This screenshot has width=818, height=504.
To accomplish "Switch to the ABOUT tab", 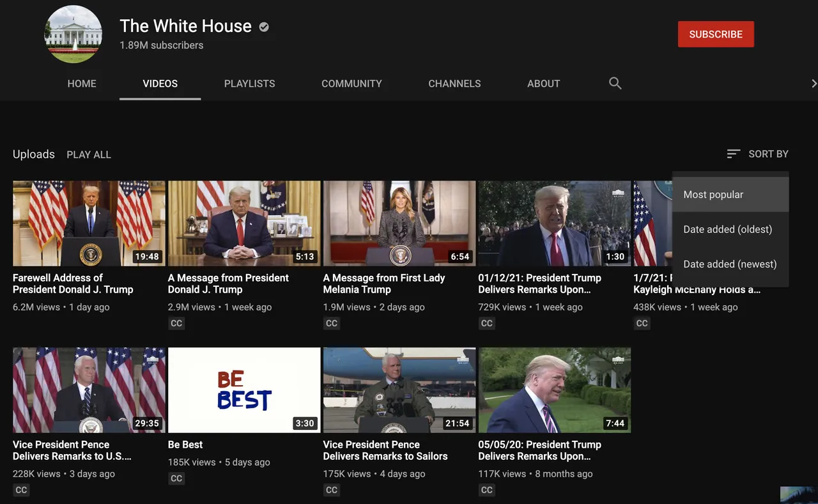I will coord(544,84).
